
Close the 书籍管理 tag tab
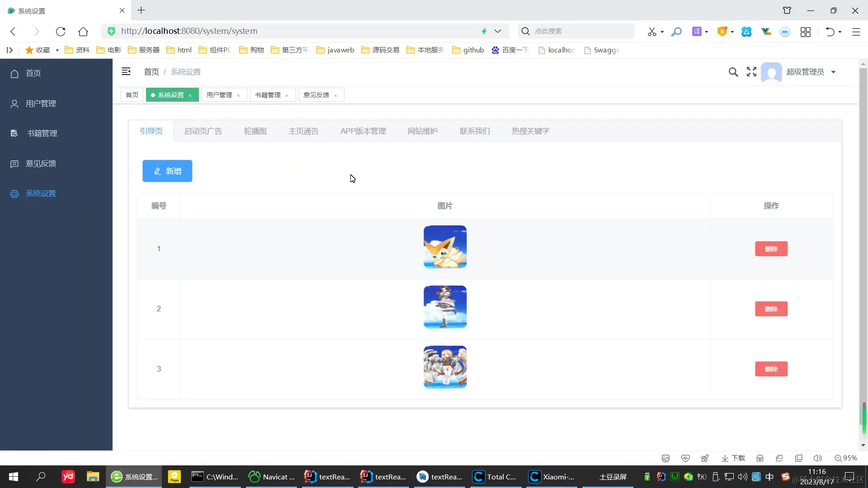pos(287,95)
